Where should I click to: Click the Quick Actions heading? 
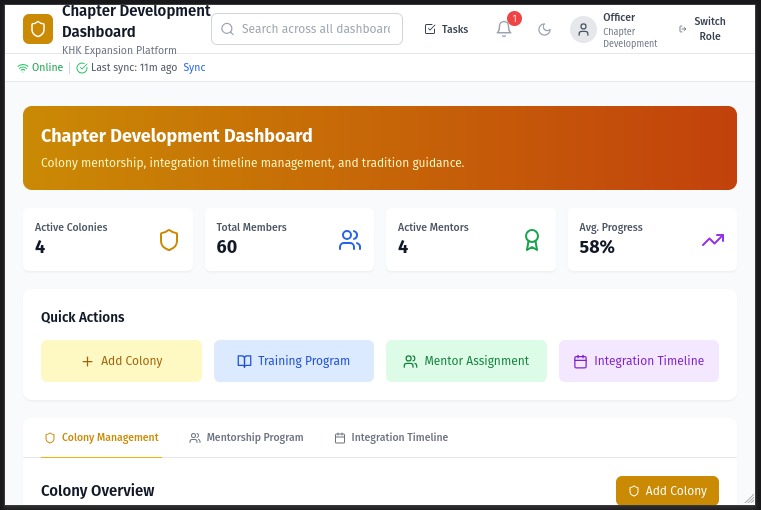(83, 317)
